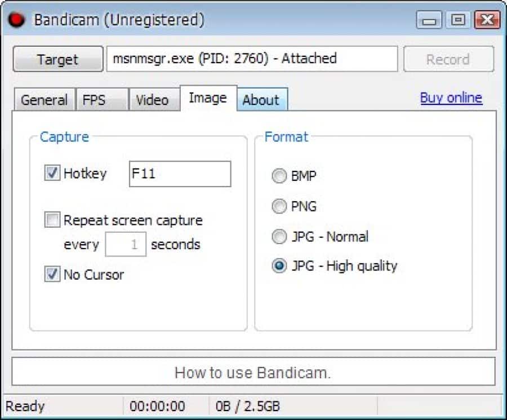Viewport: 507px width, 420px height.
Task: Select JPG - High quality option
Action: tap(279, 266)
